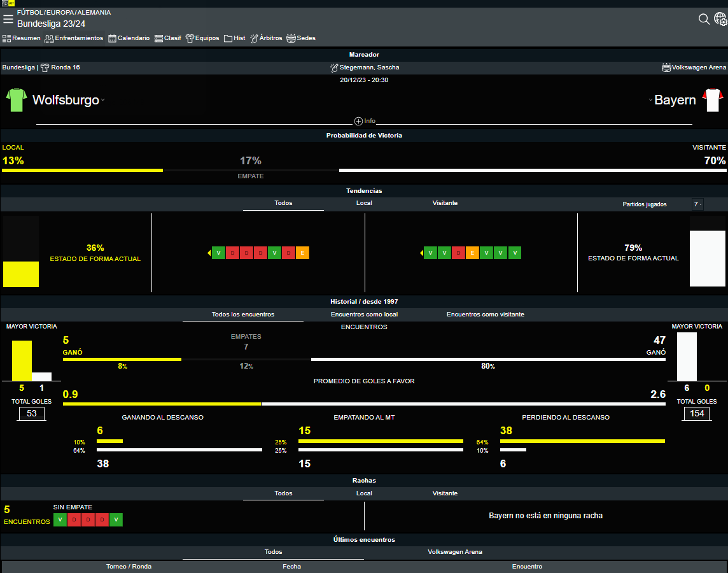This screenshot has height=573, width=728.
Task: Open the hamburger menu
Action: coord(8,19)
